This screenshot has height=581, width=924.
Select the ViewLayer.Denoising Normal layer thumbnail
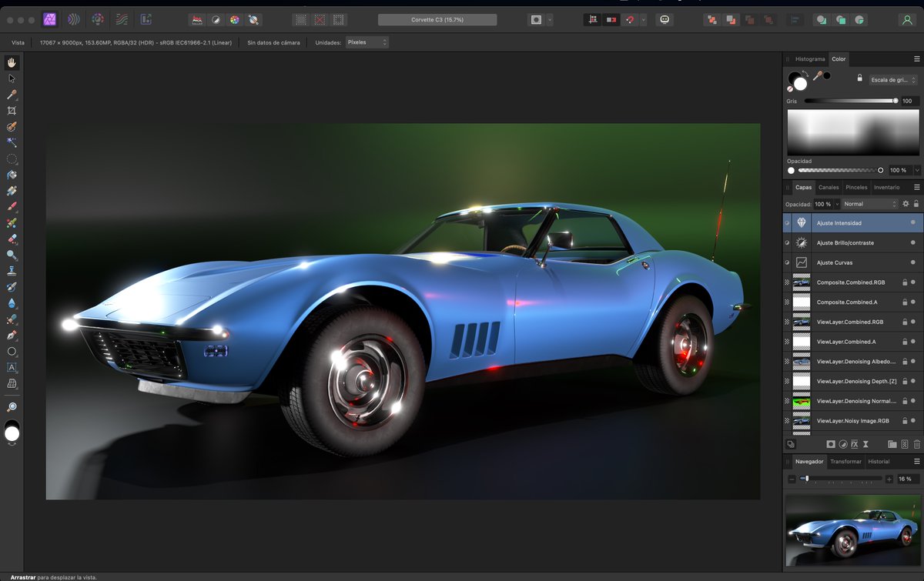click(802, 401)
